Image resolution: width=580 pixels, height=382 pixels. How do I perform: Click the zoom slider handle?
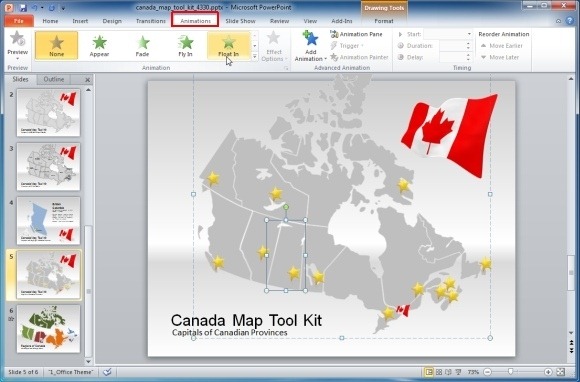click(x=510, y=372)
